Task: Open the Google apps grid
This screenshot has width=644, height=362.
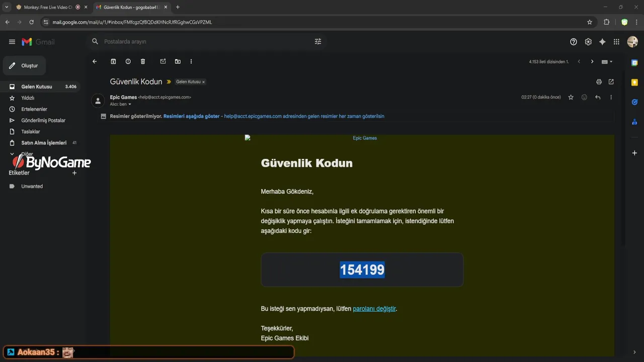Action: tap(616, 42)
